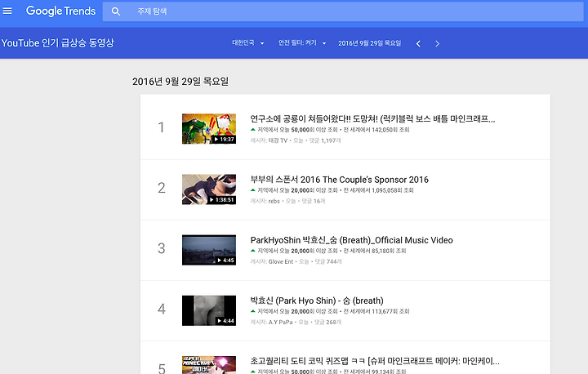The width and height of the screenshot is (588, 374).
Task: Open title 연구소에 공룡이 쳐들어왔다!! 도망쳐!
Action: tap(372, 119)
